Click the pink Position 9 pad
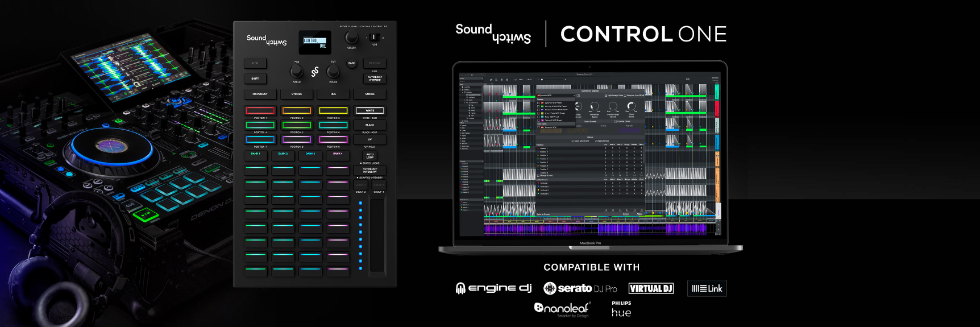This screenshot has height=327, width=980. click(333, 139)
